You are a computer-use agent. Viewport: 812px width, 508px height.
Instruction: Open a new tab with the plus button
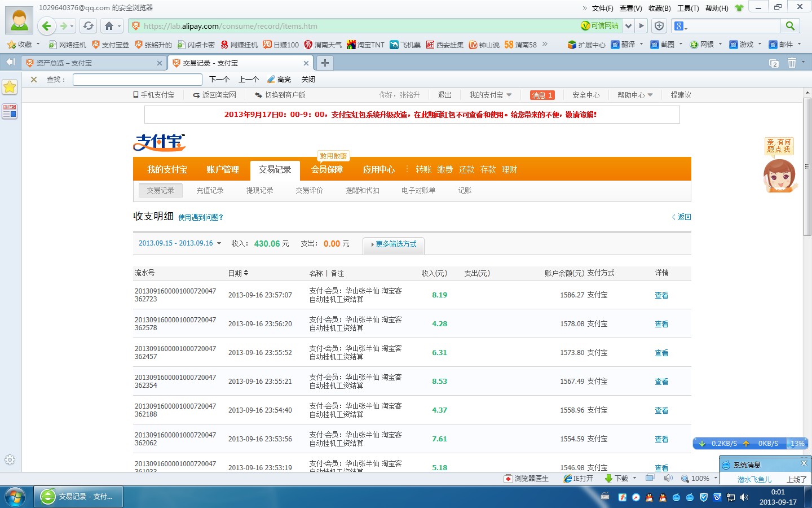pos(325,63)
